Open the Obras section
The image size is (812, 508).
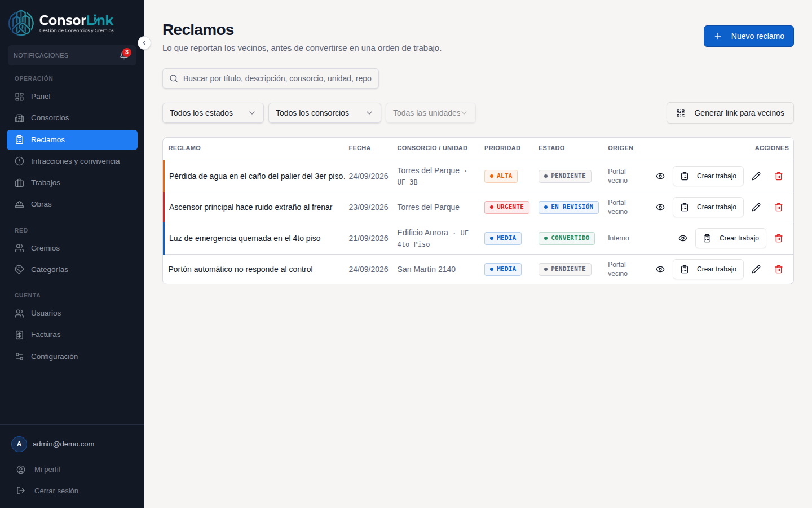click(72, 204)
